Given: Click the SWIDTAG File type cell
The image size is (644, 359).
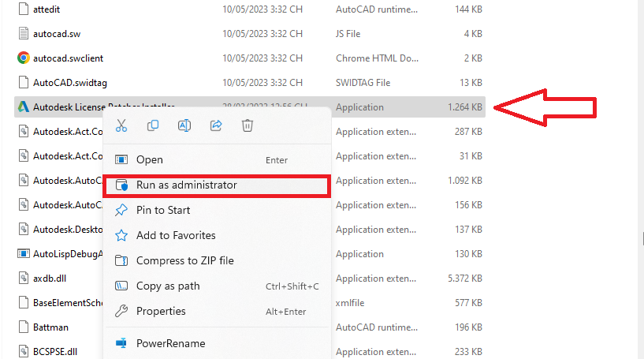Looking at the screenshot, I should [x=363, y=83].
